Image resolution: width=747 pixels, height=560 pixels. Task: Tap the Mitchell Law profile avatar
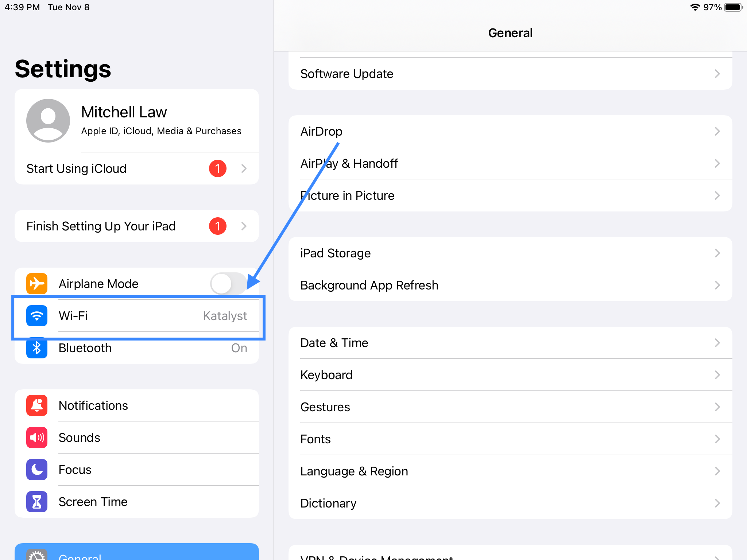click(48, 121)
